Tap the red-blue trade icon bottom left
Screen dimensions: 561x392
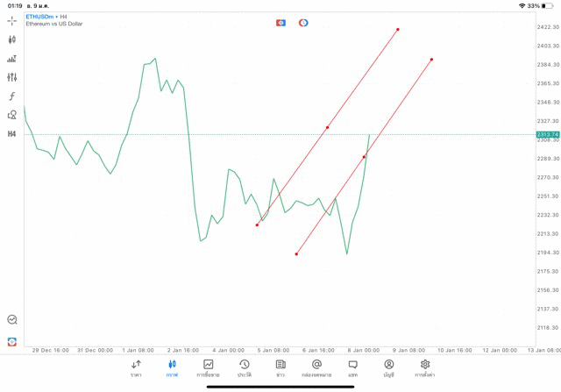tap(12, 341)
